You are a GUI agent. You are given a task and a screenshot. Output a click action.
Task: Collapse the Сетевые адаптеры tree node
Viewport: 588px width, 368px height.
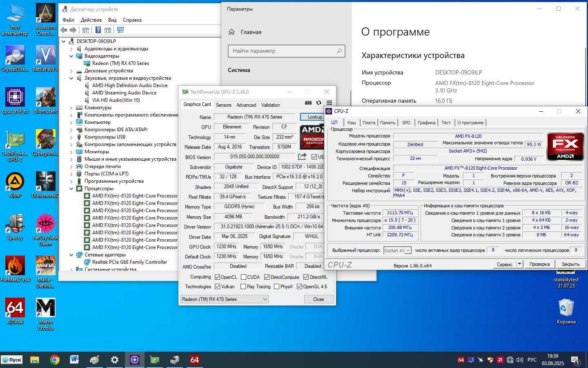click(71, 255)
